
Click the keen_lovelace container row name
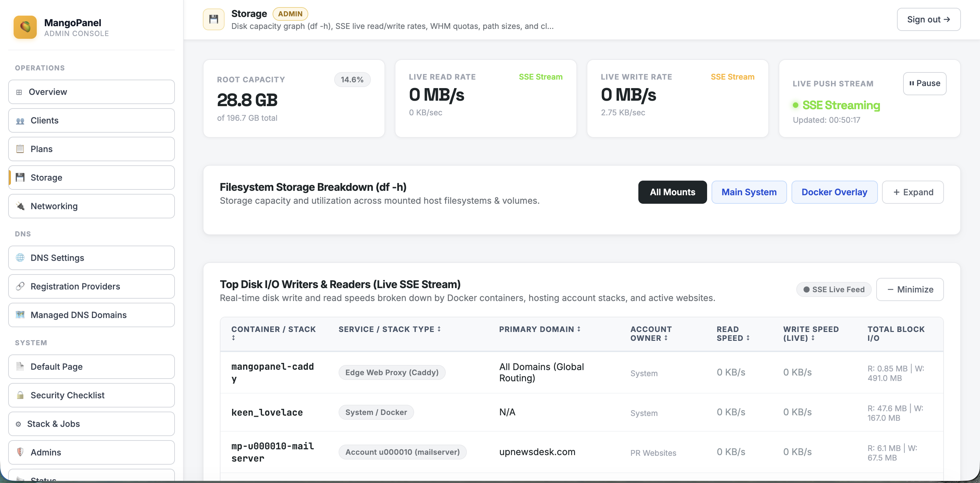click(x=267, y=412)
